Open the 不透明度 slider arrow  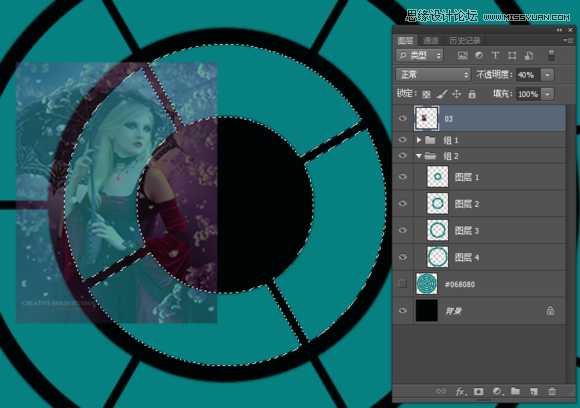547,75
